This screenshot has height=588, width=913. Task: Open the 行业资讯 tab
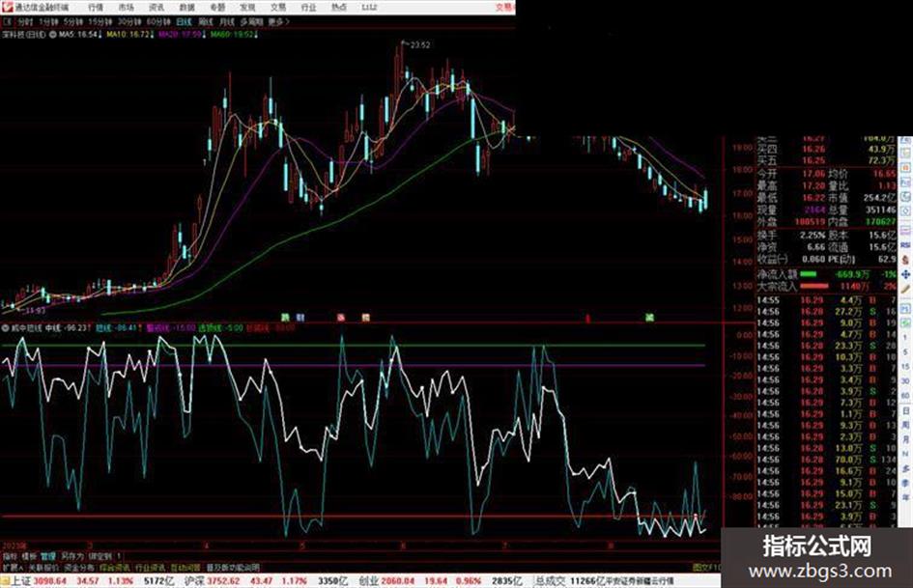(150, 567)
